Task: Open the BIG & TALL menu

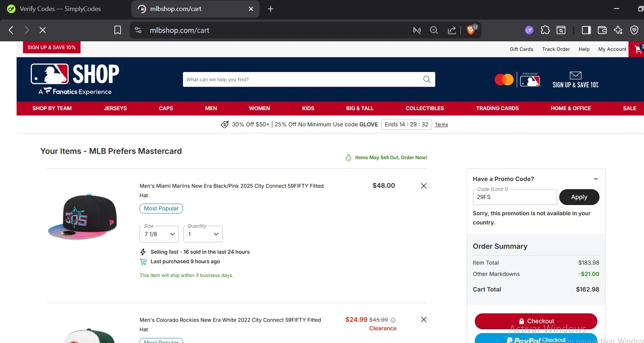Action: tap(360, 108)
